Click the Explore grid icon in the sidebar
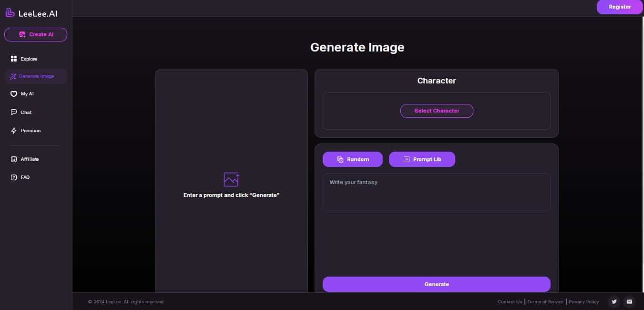The image size is (644, 310). (14, 59)
